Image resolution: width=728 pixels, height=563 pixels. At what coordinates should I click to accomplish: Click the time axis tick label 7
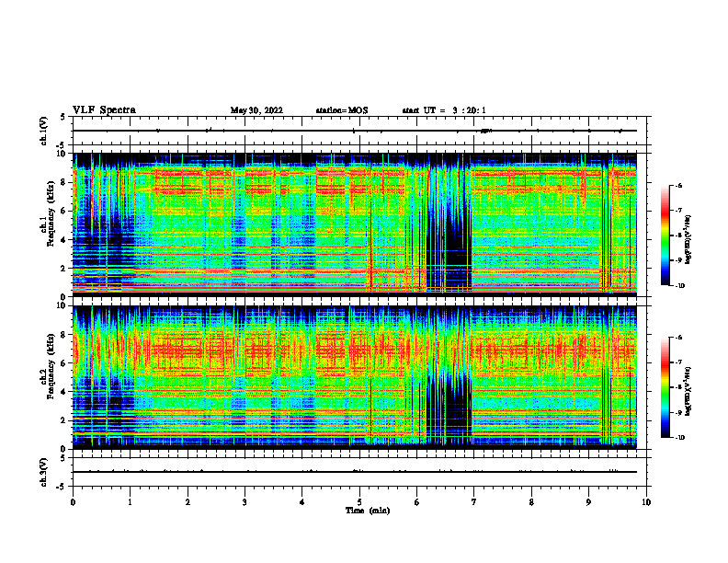point(474,502)
